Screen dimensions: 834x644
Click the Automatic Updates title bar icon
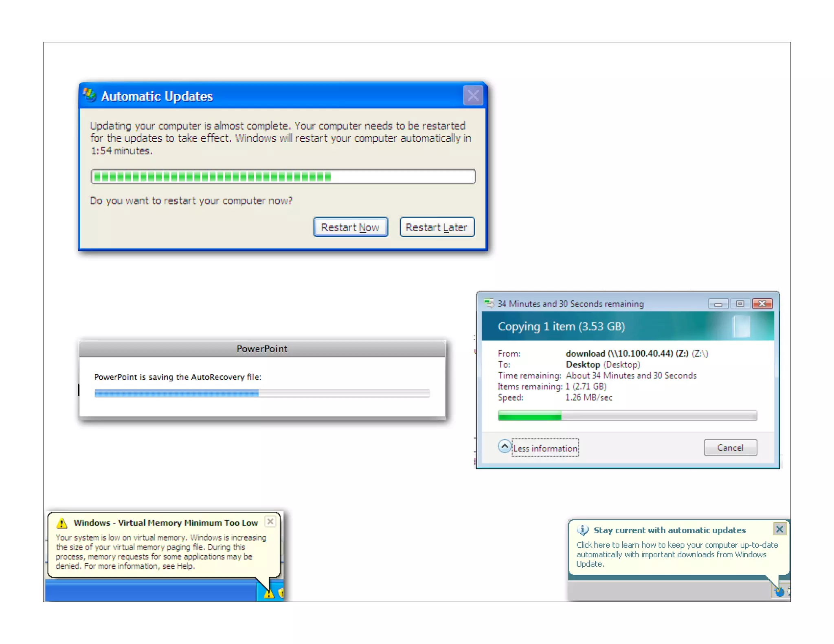pyautogui.click(x=89, y=96)
